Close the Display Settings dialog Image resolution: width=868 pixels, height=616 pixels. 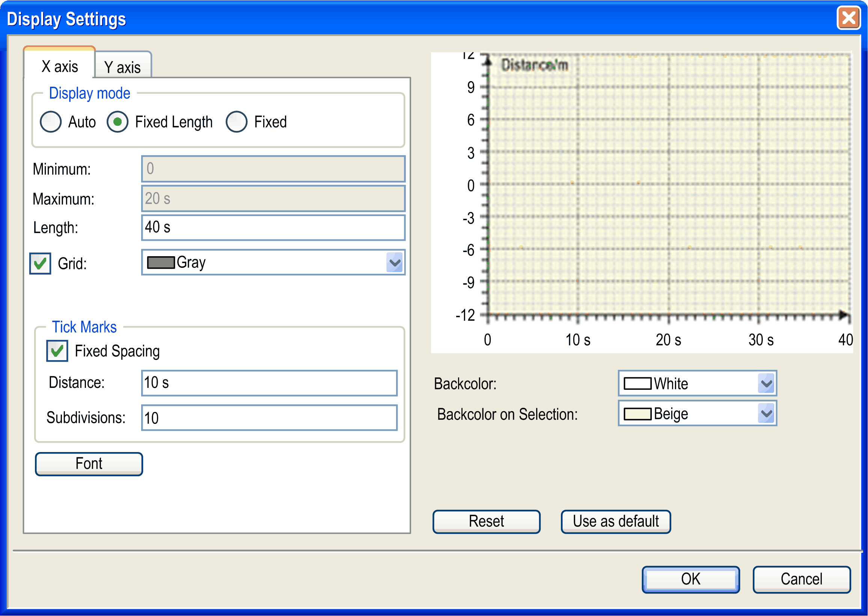click(848, 18)
